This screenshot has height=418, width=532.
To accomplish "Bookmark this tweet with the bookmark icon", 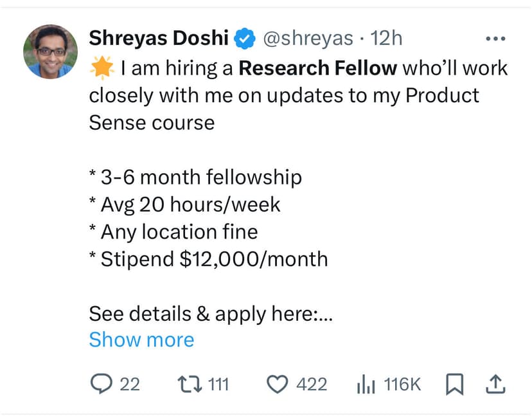I will pyautogui.click(x=454, y=385).
